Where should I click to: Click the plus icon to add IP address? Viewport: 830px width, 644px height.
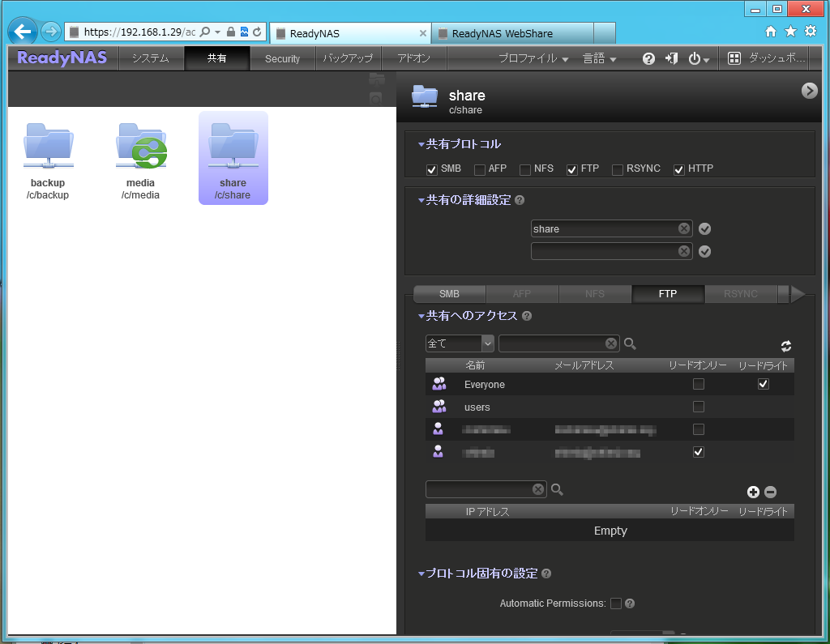(753, 492)
